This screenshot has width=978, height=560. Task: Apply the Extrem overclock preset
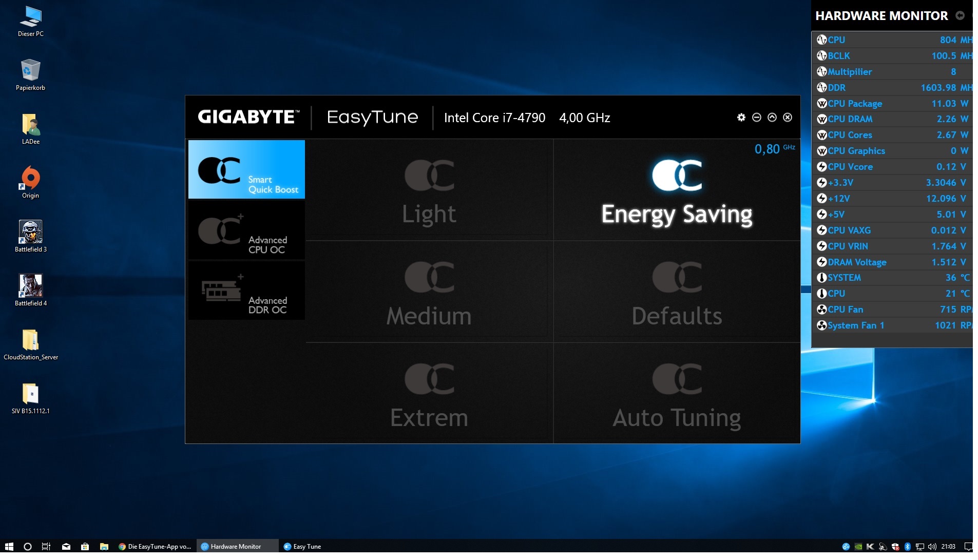coord(429,393)
